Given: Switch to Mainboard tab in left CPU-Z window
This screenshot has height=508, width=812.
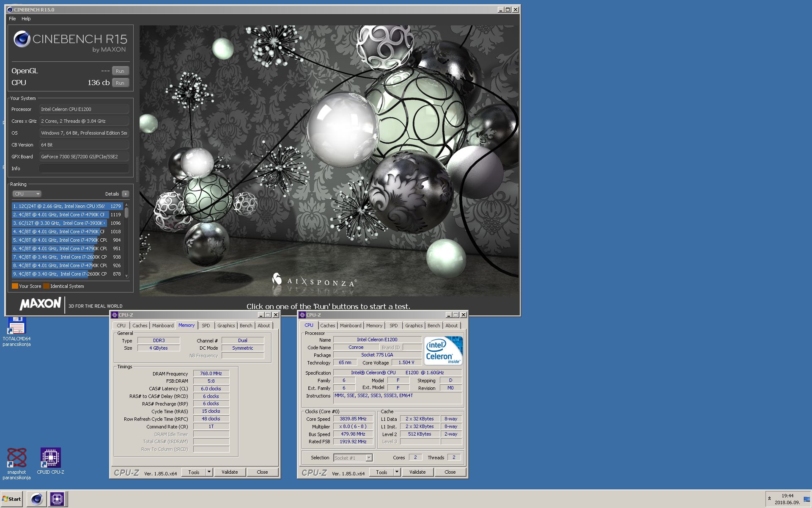Looking at the screenshot, I should [163, 326].
